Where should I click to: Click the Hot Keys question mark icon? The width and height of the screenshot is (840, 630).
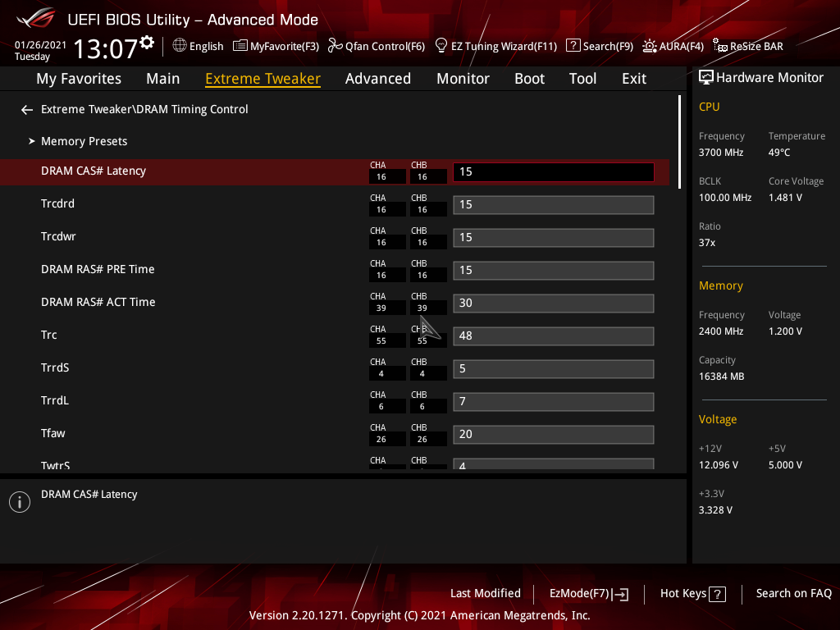point(717,594)
